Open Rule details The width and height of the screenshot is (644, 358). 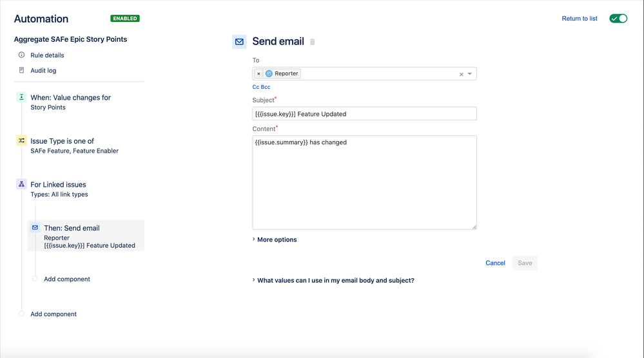(x=47, y=55)
